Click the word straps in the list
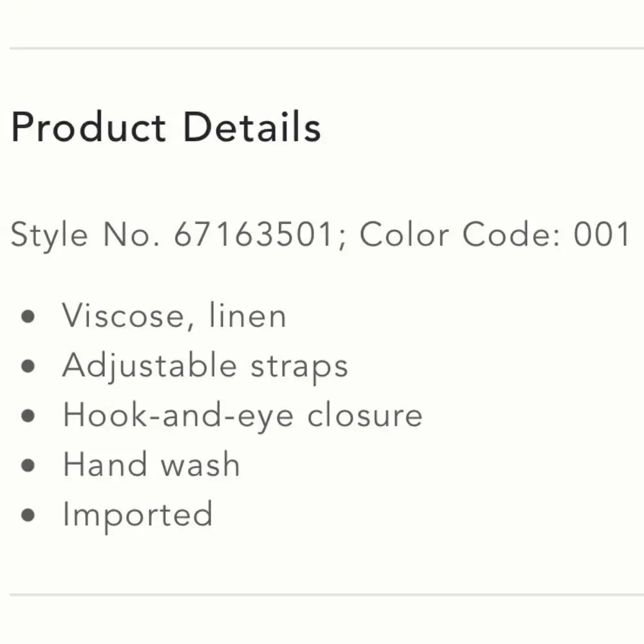The width and height of the screenshot is (644, 644). tap(299, 367)
